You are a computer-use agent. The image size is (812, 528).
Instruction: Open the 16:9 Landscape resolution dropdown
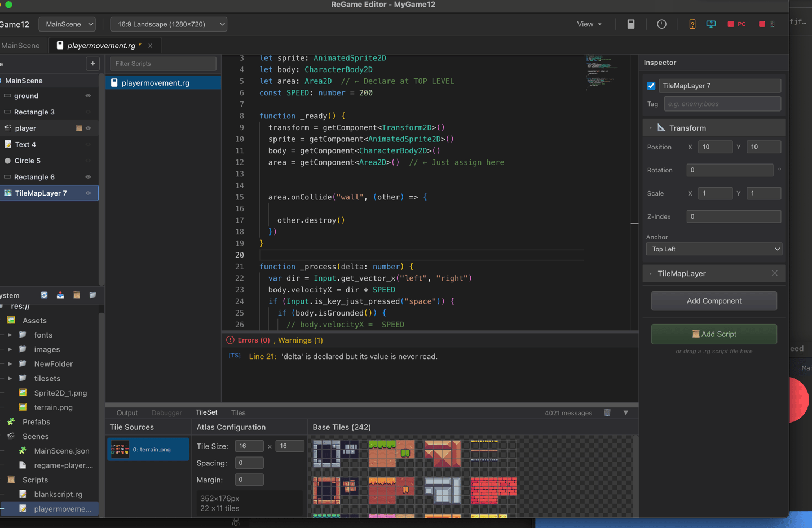pos(169,24)
